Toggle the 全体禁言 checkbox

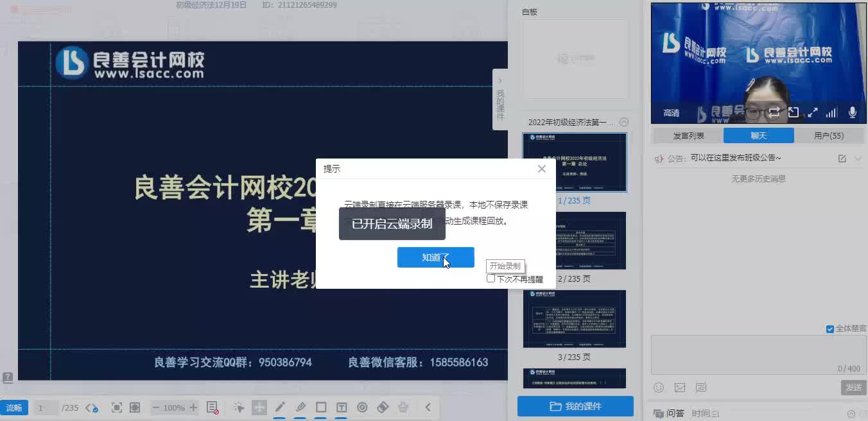click(829, 329)
